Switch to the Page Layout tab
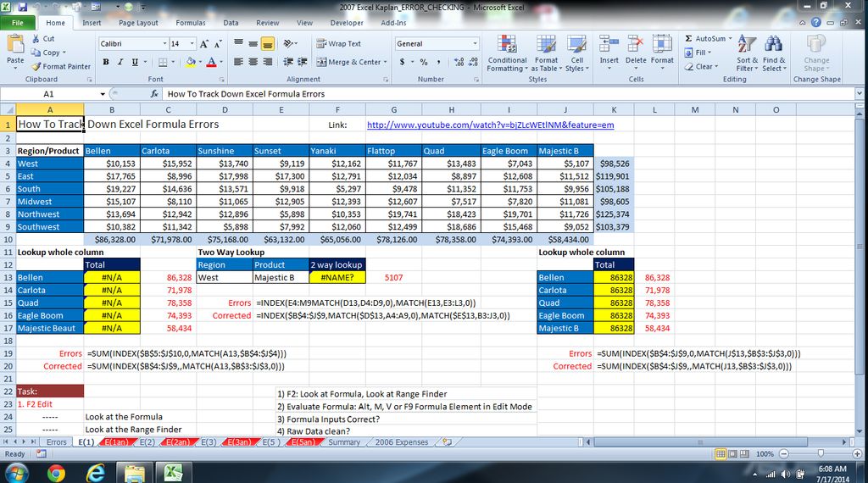Viewport: 868px width, 483px height. [138, 23]
